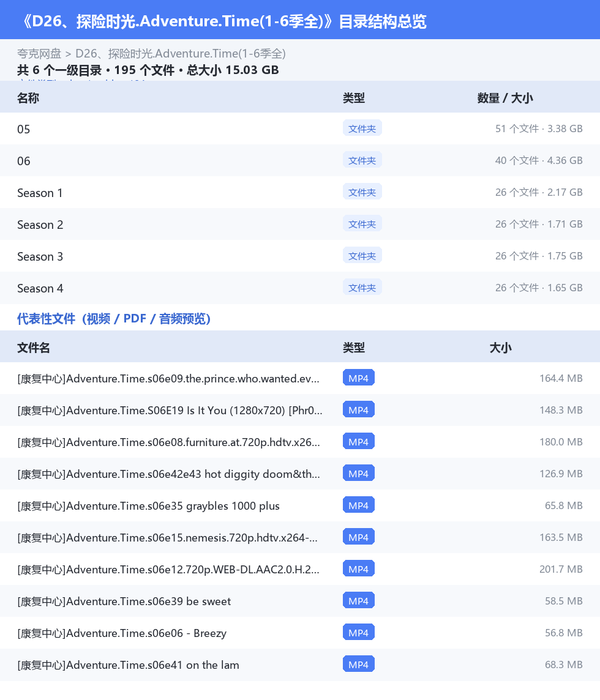Click '40 个文件 · 4.36 GB' size cell
This screenshot has height=700, width=600.
(539, 160)
